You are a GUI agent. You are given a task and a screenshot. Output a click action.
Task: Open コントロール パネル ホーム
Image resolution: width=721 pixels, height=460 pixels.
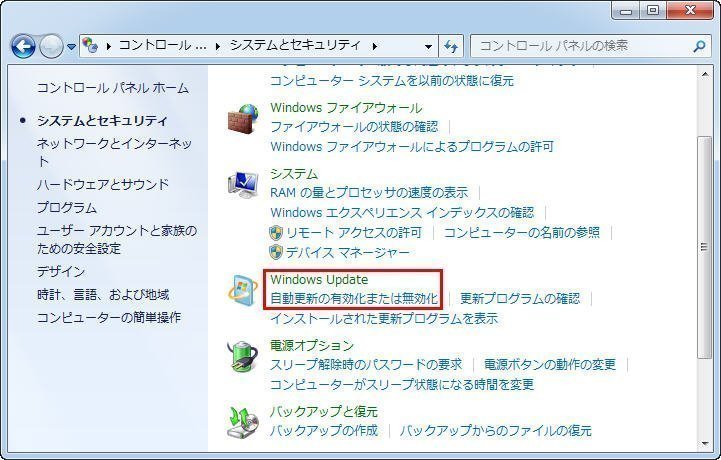113,88
